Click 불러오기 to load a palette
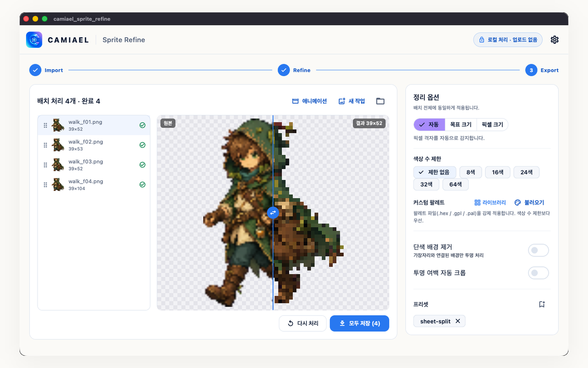The image size is (588, 368). (529, 202)
